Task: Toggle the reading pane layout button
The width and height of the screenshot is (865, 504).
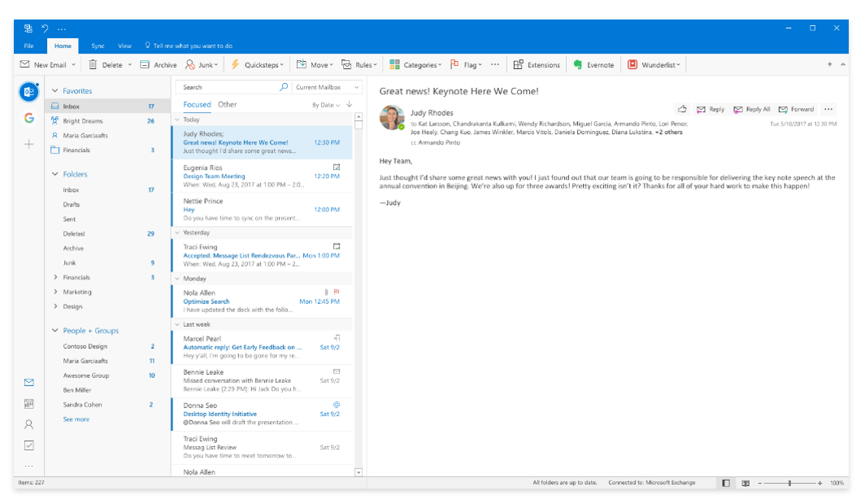Action: tap(725, 482)
